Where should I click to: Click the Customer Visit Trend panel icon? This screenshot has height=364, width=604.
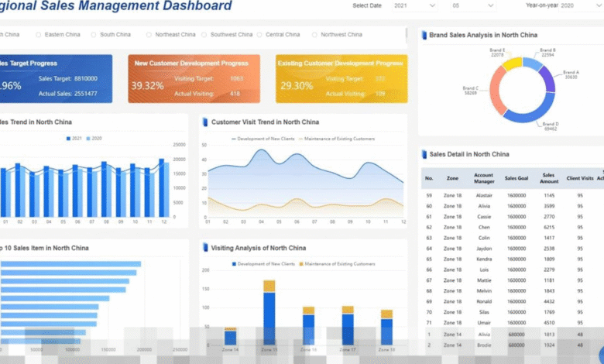pos(205,122)
